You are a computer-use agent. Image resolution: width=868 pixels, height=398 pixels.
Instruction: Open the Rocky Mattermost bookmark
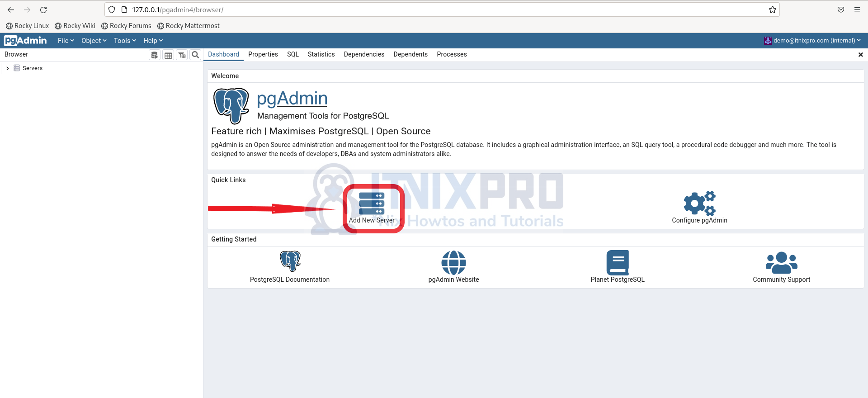pos(189,26)
